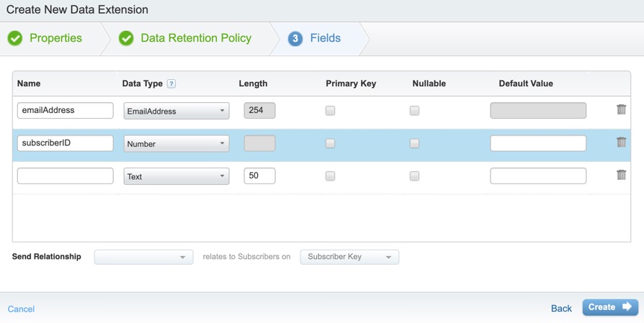644x323 pixels.
Task: Check Primary Key for the empty row
Action: (330, 176)
